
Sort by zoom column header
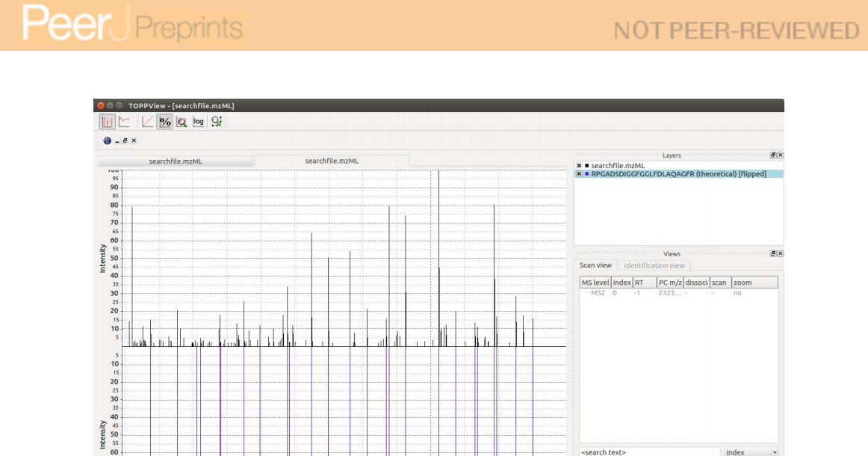click(754, 283)
